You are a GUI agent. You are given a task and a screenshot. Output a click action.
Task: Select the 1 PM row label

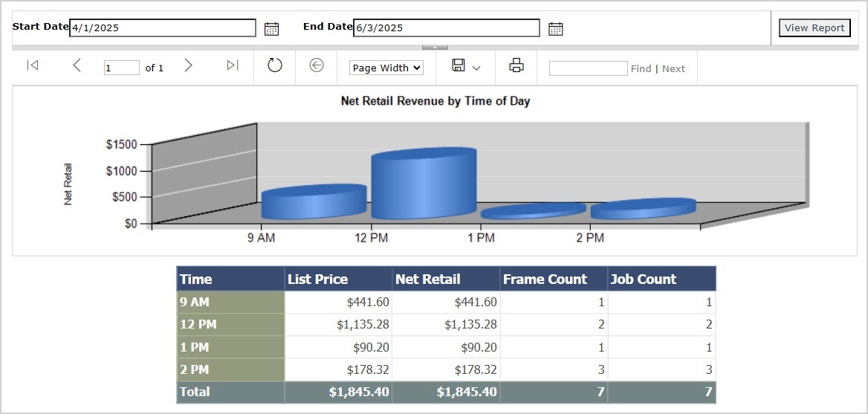tap(230, 348)
